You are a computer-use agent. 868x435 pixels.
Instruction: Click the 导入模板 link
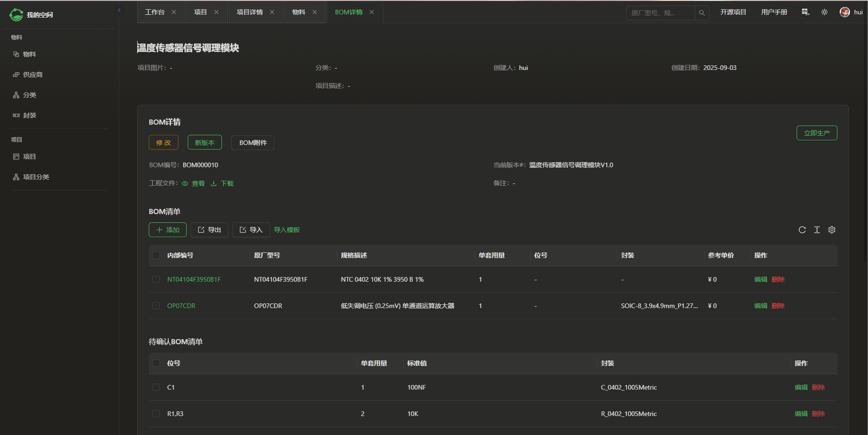(286, 230)
